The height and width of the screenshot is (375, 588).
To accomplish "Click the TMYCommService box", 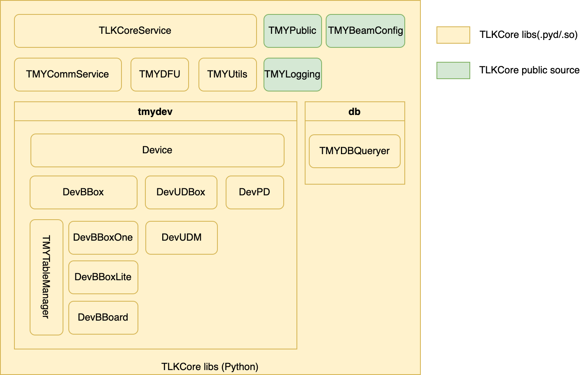I will tap(68, 75).
